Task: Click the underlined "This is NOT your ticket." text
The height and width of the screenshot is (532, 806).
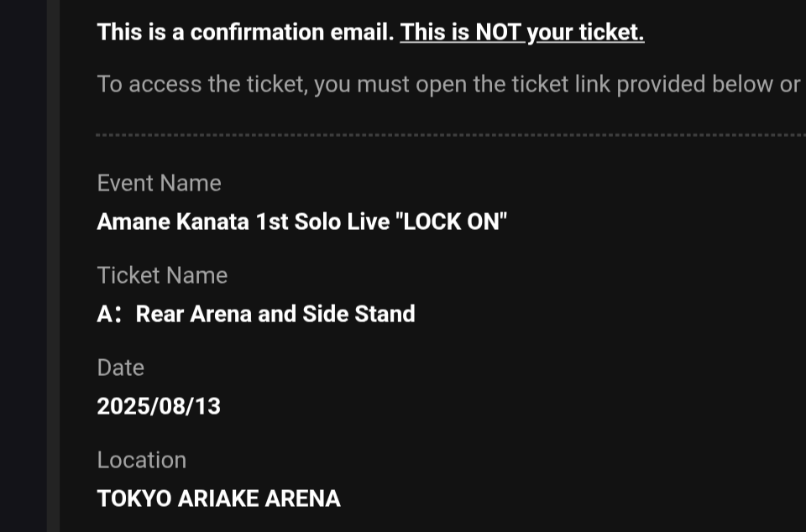Action: point(521,33)
